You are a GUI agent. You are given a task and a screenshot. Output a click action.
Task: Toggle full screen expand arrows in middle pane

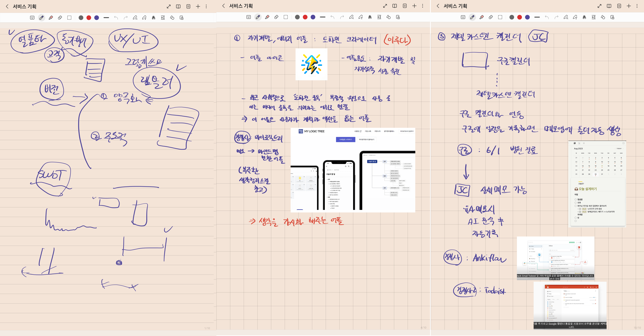coord(385,6)
